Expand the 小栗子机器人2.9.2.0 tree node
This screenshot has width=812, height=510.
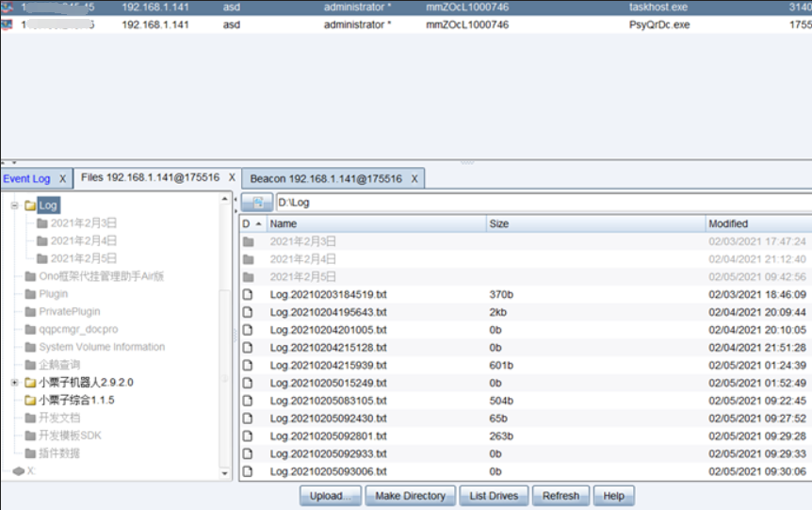(15, 383)
